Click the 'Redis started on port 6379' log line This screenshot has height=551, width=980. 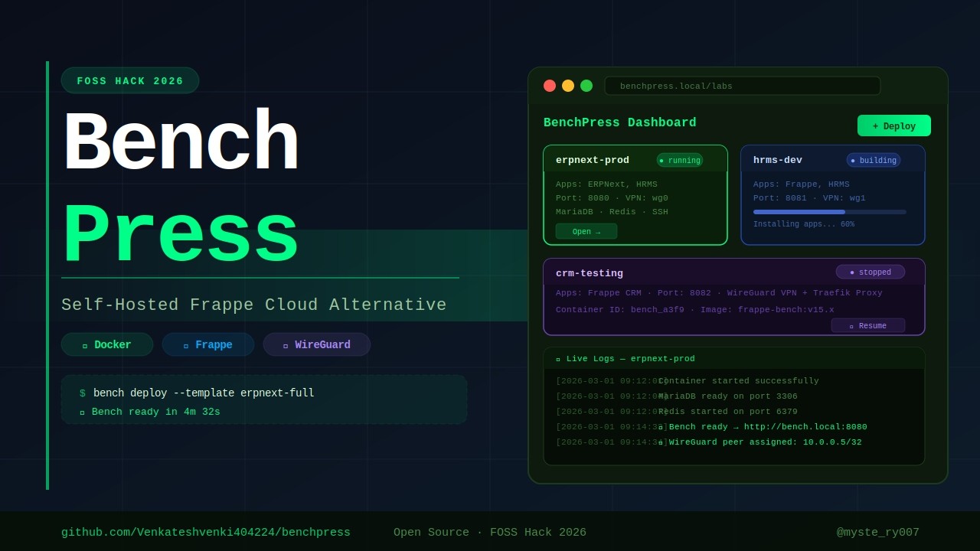point(728,411)
